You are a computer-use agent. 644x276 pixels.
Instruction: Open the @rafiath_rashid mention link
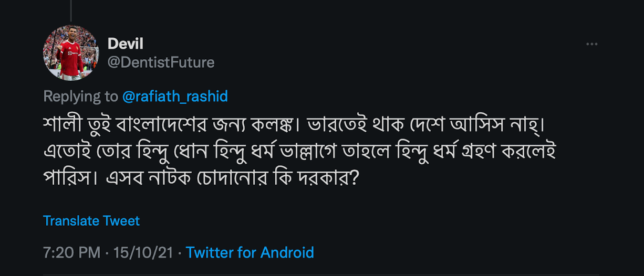(x=175, y=97)
